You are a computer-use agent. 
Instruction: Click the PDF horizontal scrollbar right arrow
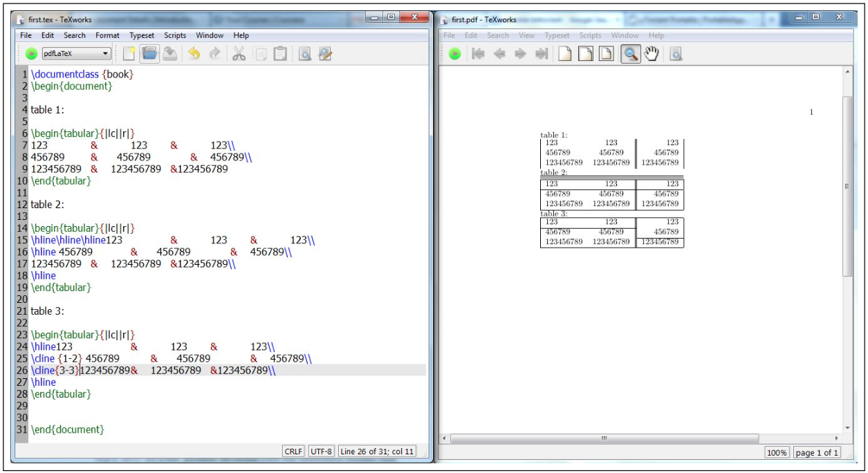836,438
